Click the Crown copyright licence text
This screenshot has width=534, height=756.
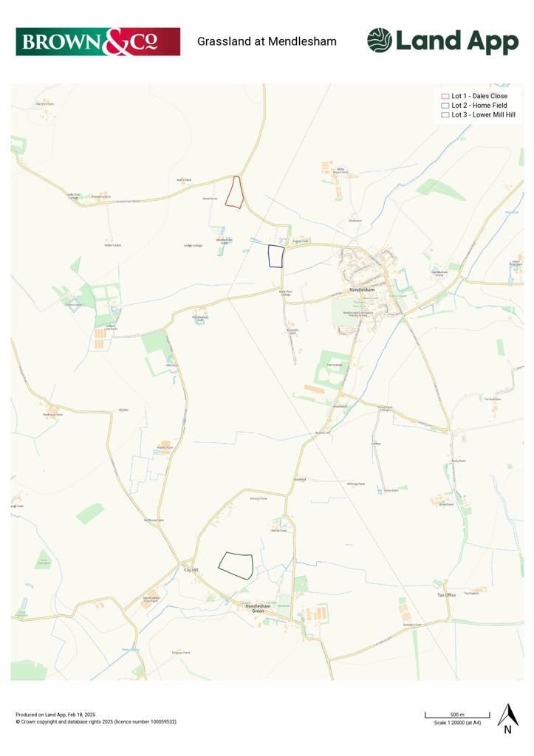96,722
